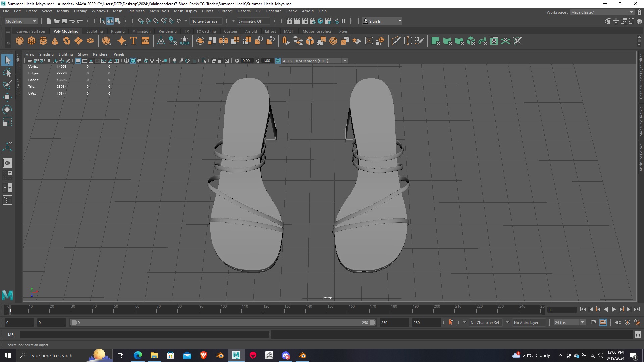The height and width of the screenshot is (362, 644).
Task: Open the Script Editor icon
Action: tap(638, 335)
